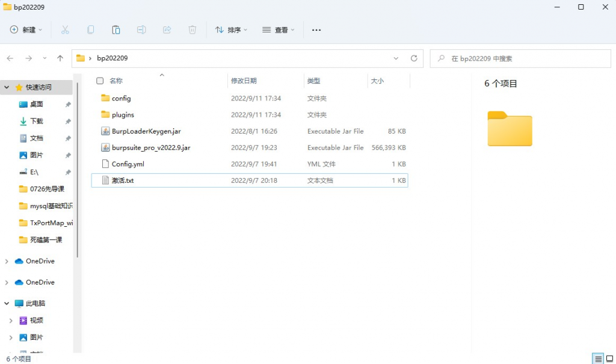Expand the 图片 node under 此电脑

[11, 338]
